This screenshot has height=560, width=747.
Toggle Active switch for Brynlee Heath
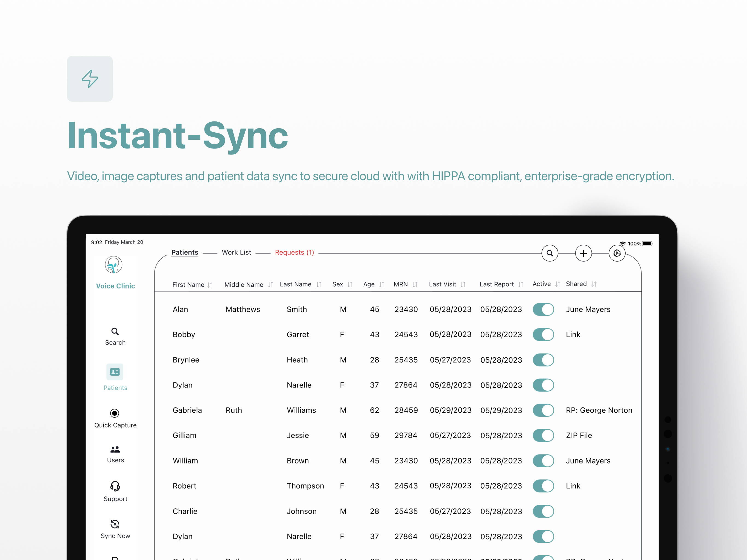pos(543,360)
